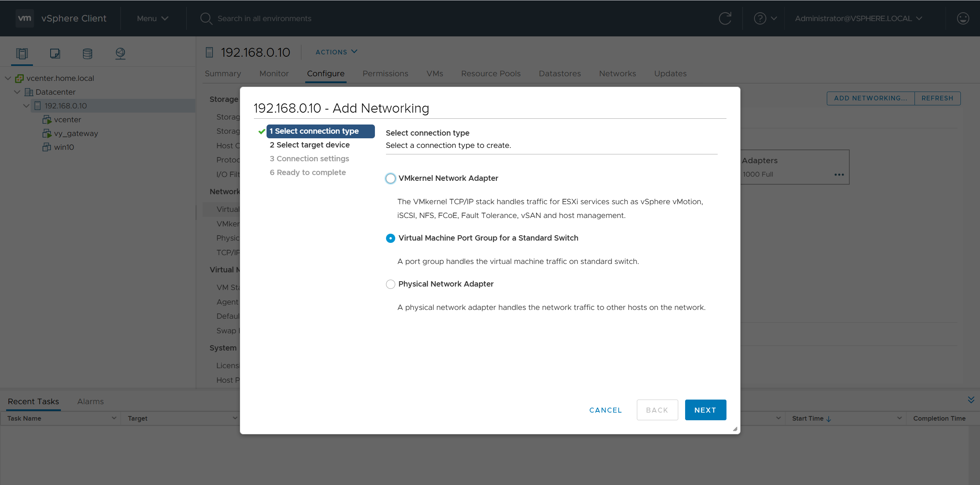
Task: Click the CANCEL button
Action: click(605, 410)
